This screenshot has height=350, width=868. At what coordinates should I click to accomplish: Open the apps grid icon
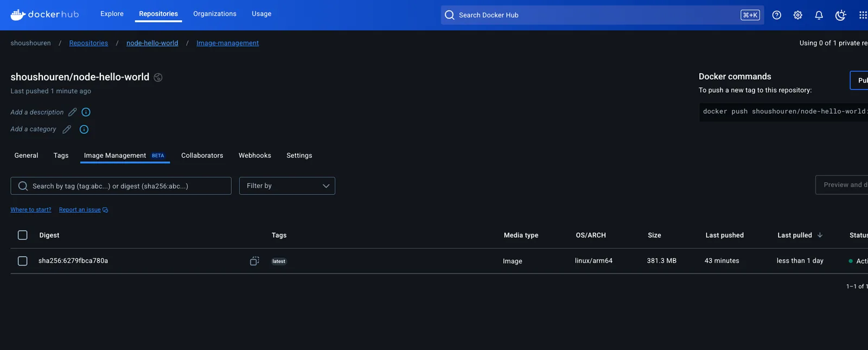(863, 15)
